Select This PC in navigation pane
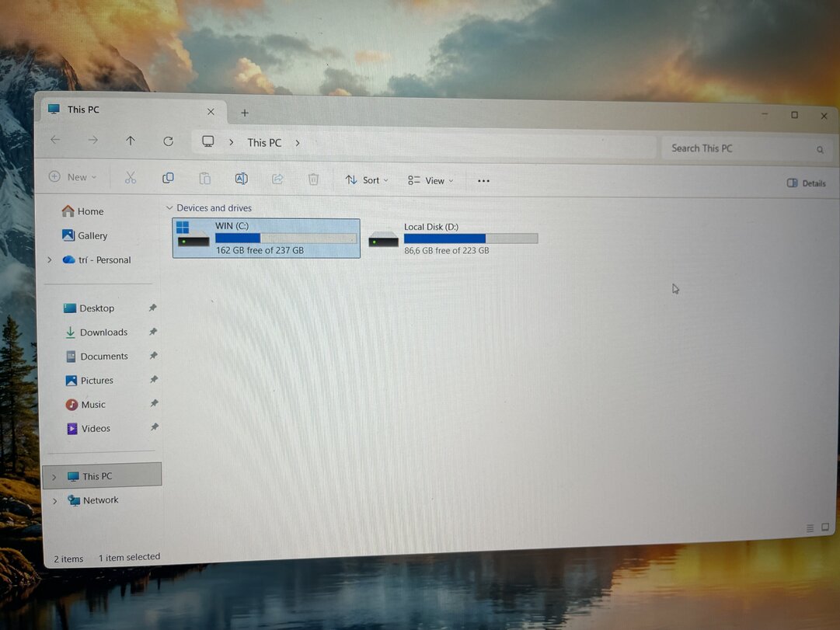Viewport: 840px width, 630px height. coord(102,475)
